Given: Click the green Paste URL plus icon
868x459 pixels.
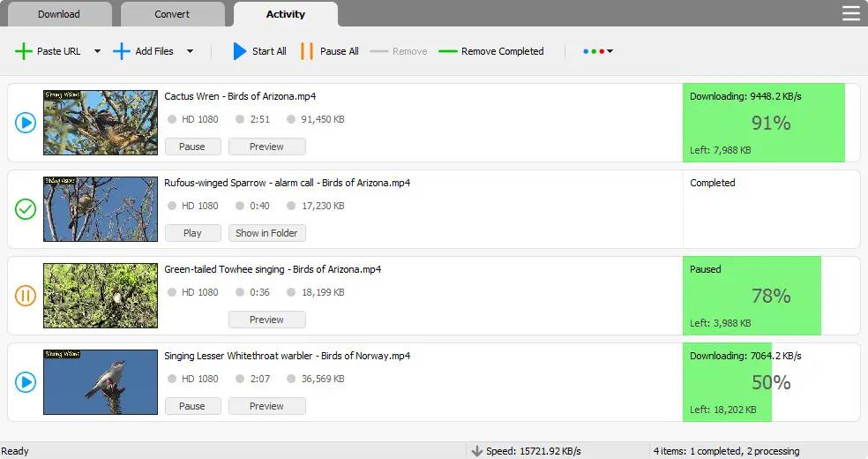Looking at the screenshot, I should (x=24, y=51).
